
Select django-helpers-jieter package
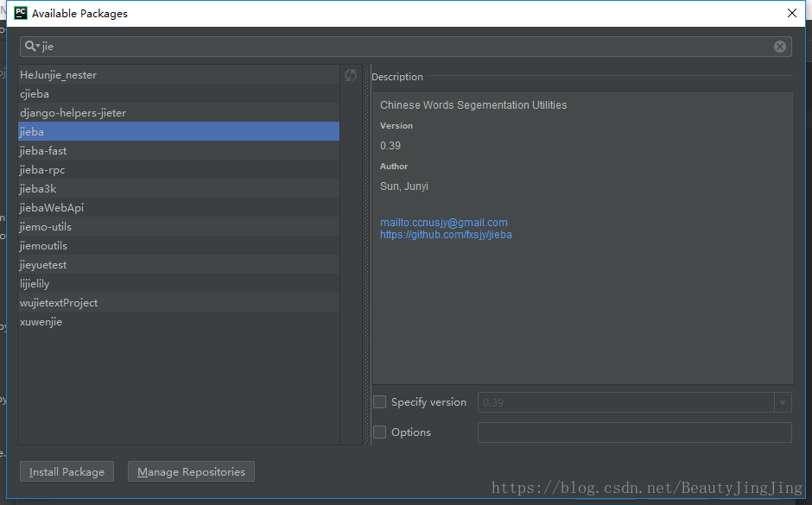pos(179,113)
